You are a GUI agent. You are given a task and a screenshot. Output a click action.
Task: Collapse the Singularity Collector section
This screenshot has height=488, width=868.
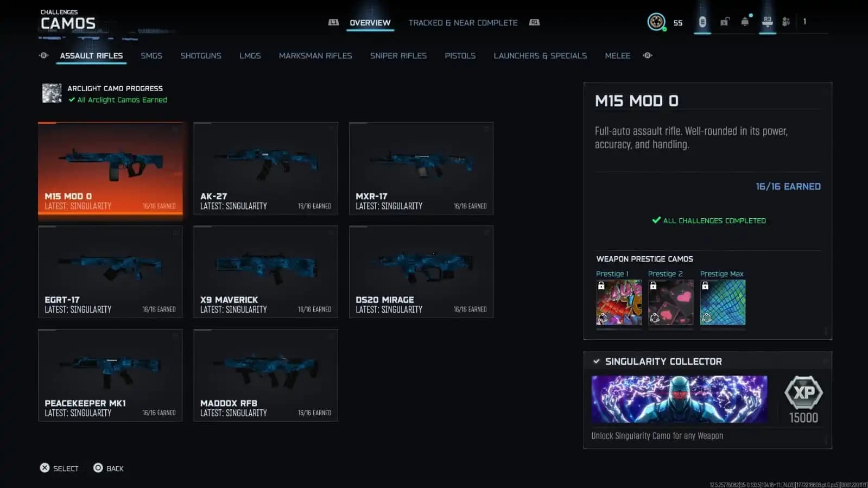[x=597, y=362]
